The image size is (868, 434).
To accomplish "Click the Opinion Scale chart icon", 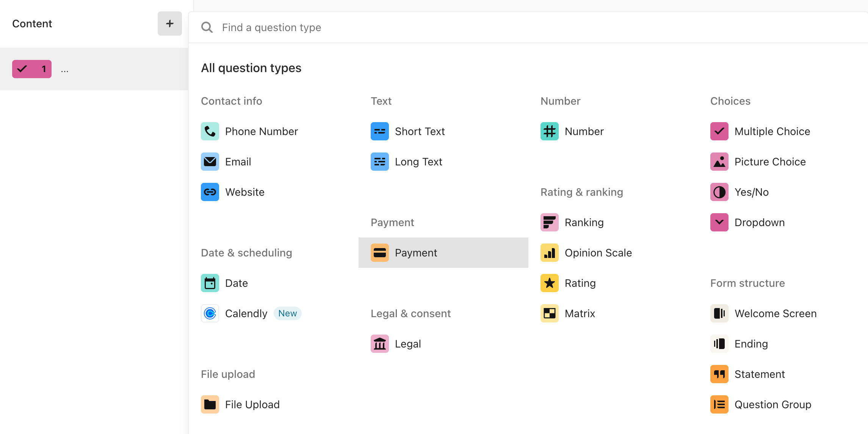I will coord(549,253).
